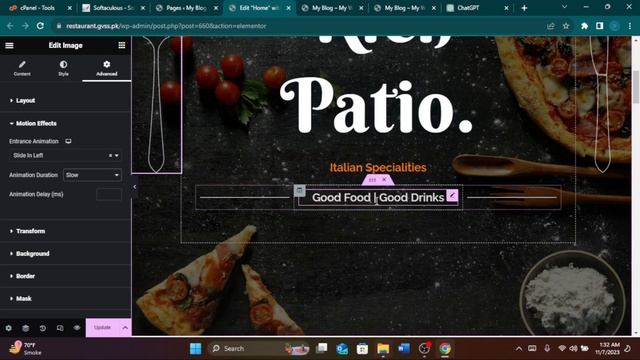Image resolution: width=640 pixels, height=360 pixels.
Task: Select the Italian Specialities heading
Action: (378, 167)
